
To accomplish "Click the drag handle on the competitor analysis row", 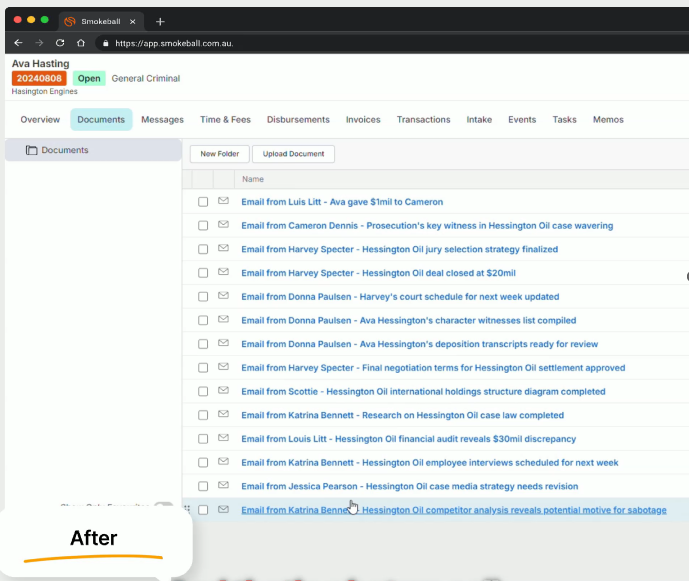I will (187, 510).
